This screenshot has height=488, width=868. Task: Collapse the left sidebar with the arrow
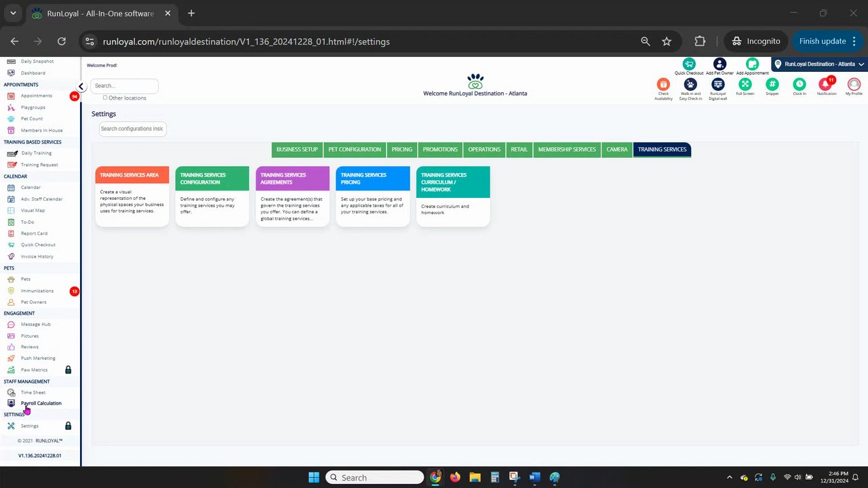click(81, 86)
